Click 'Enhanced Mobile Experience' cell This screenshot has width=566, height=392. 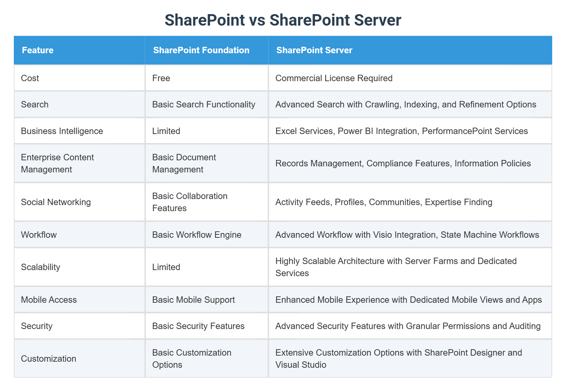410,300
